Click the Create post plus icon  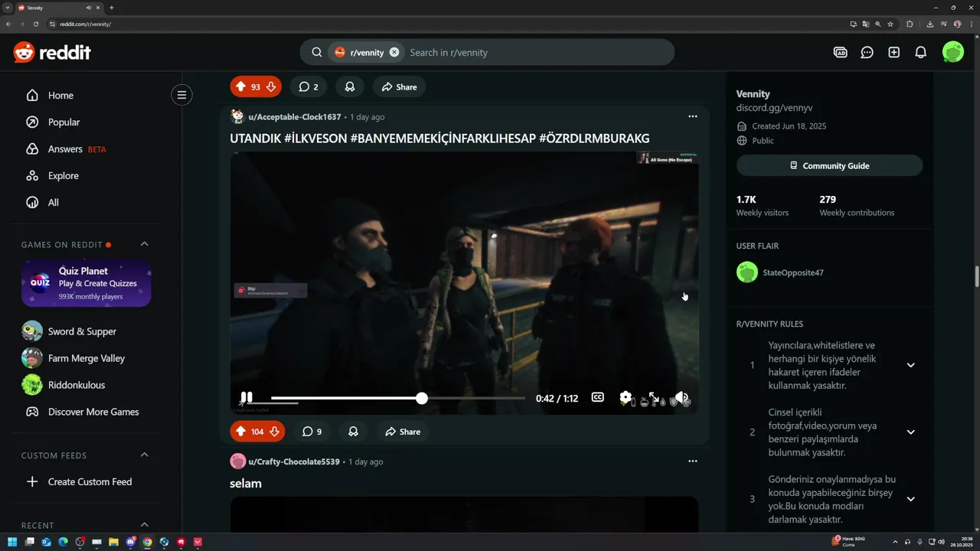[x=893, y=53]
